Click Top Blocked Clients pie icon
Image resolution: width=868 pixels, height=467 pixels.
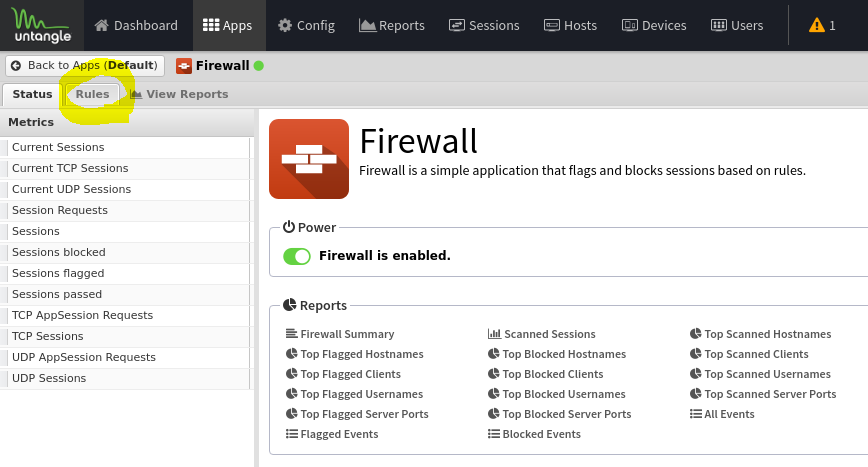(493, 373)
